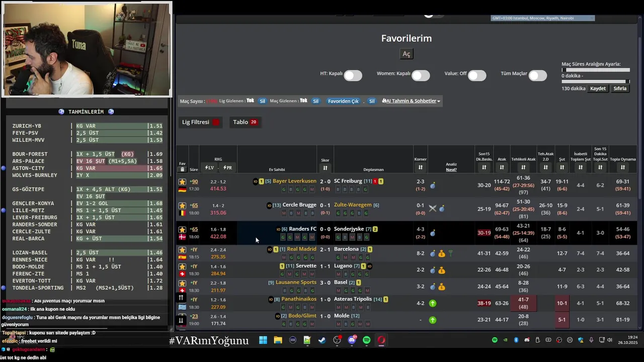
Task: Select the timezone GMT+03:00 Istanbul field
Action: pos(543,18)
